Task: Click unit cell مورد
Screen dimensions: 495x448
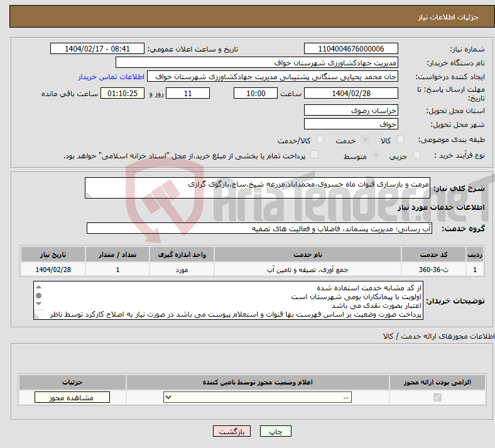Action: [x=182, y=270]
